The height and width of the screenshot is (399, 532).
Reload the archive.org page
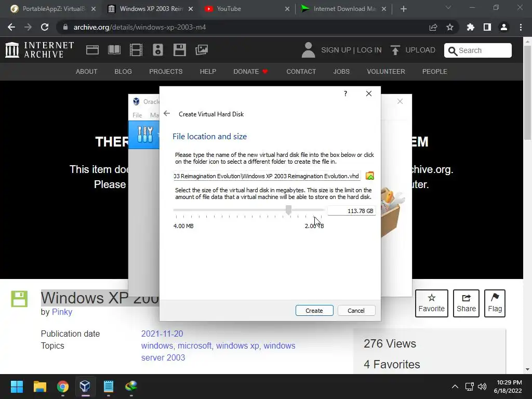click(45, 27)
